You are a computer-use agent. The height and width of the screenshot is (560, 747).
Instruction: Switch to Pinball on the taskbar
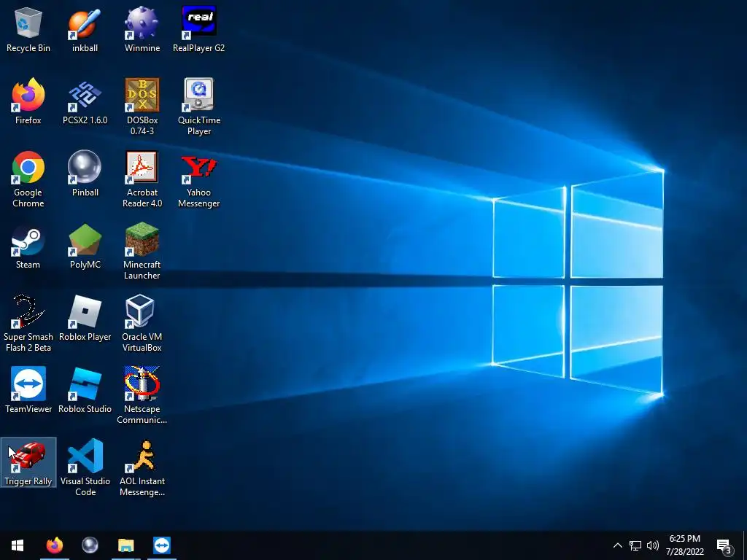tap(90, 545)
